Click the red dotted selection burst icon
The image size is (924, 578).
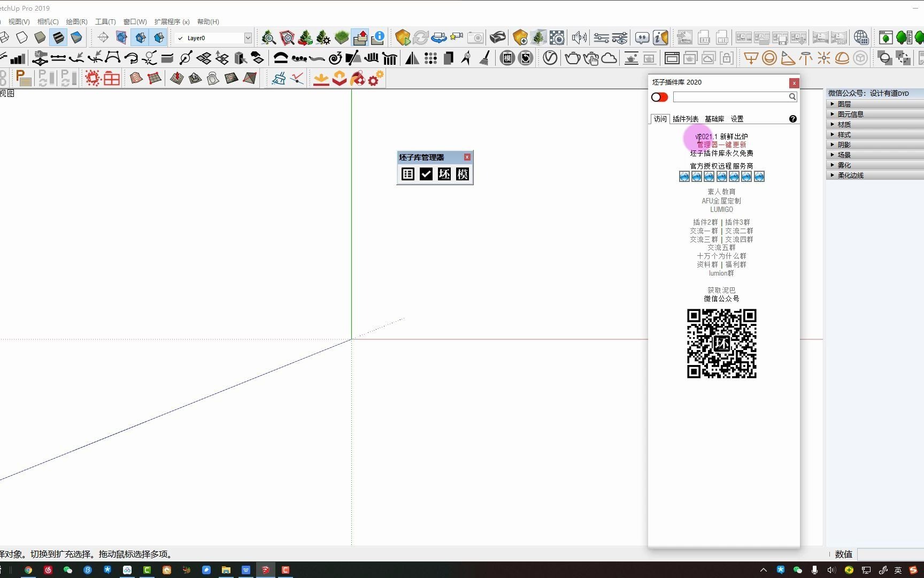93,79
